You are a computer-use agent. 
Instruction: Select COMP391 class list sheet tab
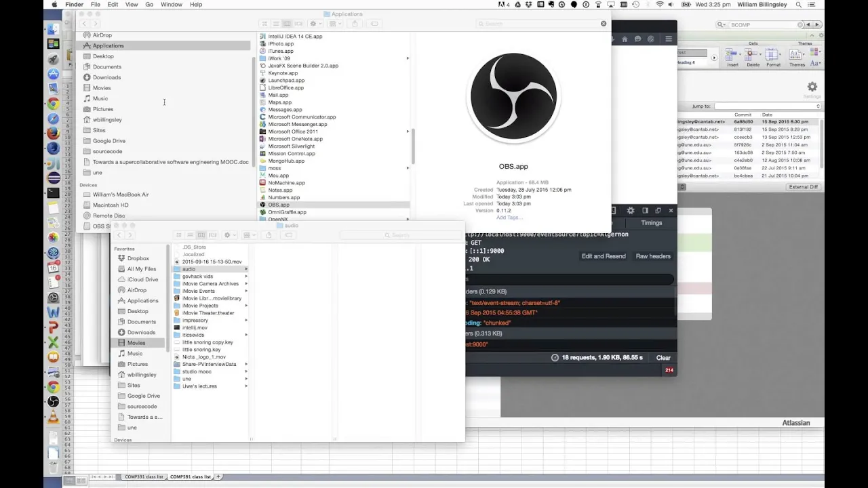144,476
